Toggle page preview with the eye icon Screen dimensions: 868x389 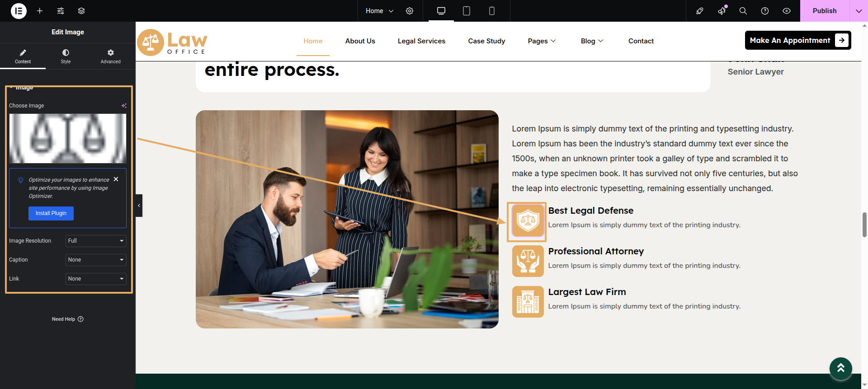point(787,11)
